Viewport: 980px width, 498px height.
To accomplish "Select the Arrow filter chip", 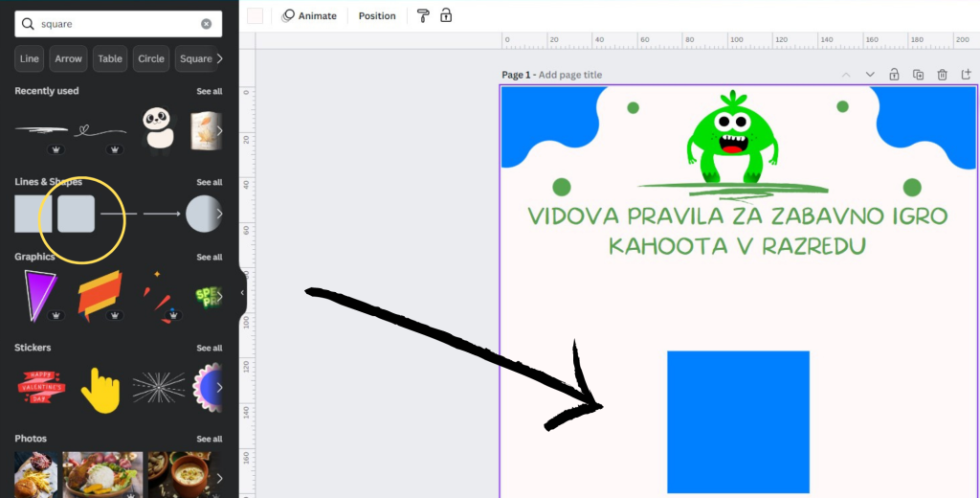I will [x=68, y=58].
